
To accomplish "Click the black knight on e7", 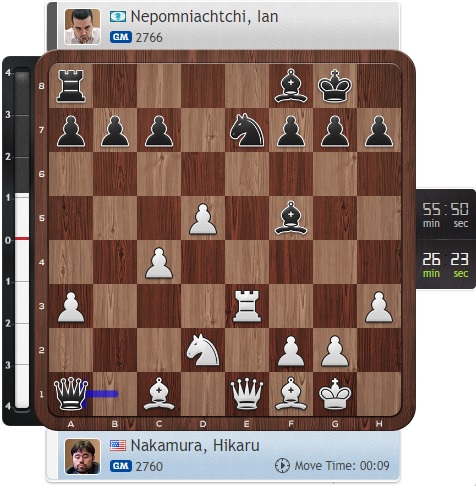I will [x=247, y=130].
